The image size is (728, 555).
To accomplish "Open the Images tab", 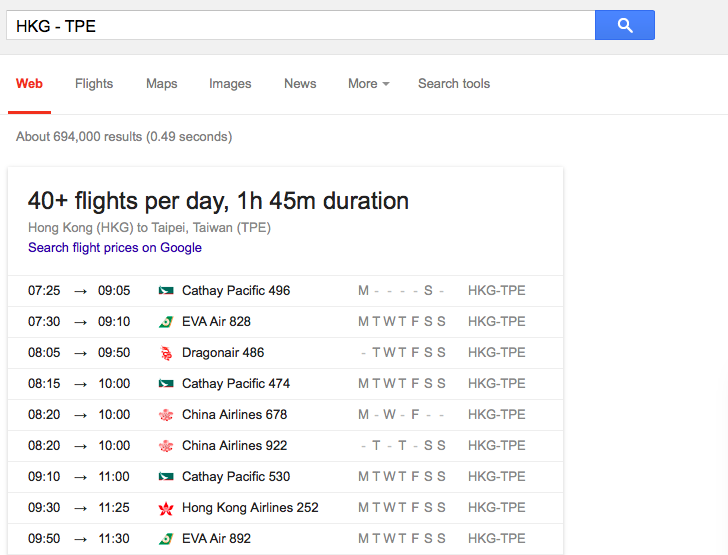I will pyautogui.click(x=230, y=84).
